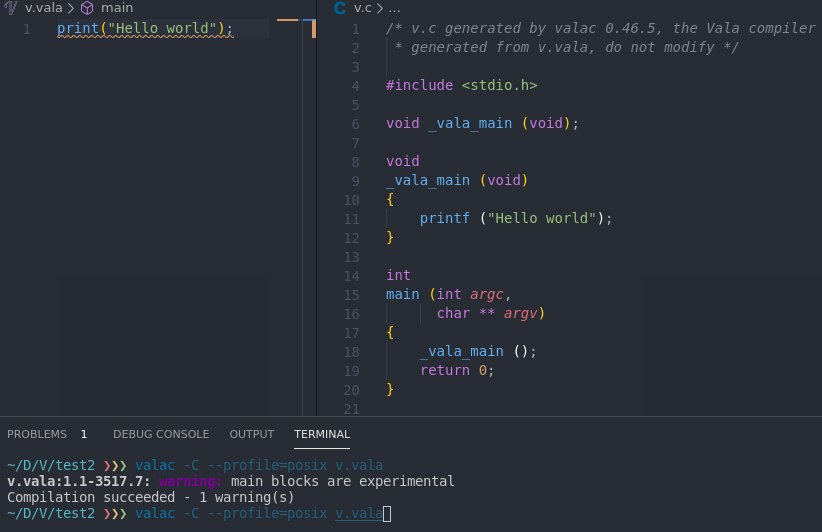Click the 'int' return type on line 14
822x532 pixels.
(x=398, y=275)
